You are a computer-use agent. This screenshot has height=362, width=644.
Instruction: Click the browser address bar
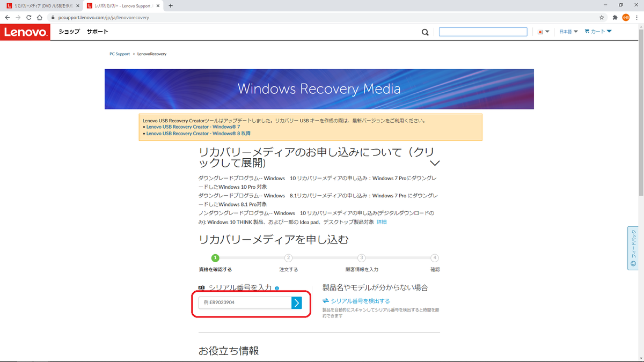tap(322, 17)
